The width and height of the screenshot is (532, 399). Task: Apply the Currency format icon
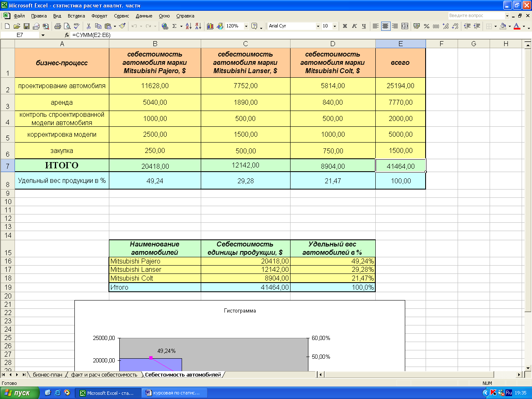pyautogui.click(x=417, y=26)
